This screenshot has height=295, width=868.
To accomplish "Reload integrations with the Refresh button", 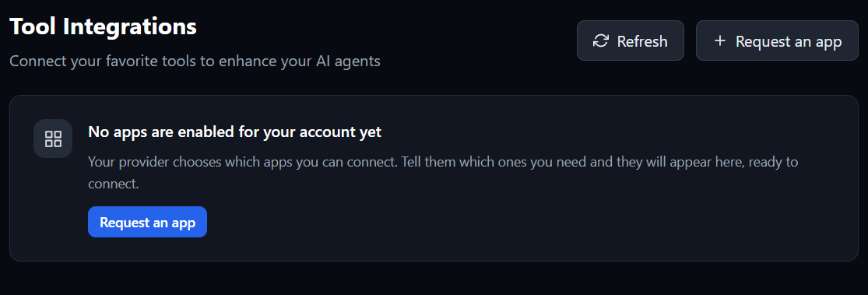I will 631,40.
